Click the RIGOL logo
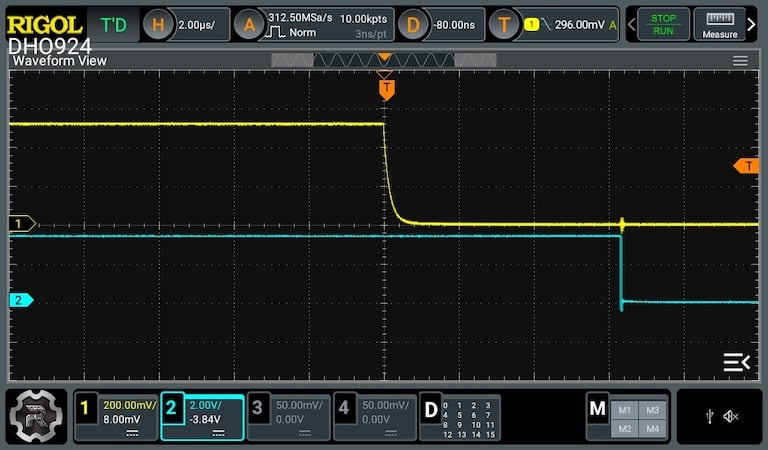The width and height of the screenshot is (768, 450). pyautogui.click(x=44, y=25)
